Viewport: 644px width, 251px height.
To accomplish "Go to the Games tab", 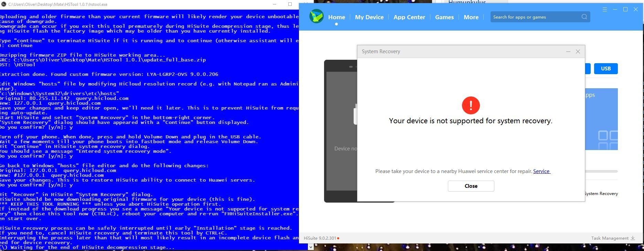I will (x=444, y=17).
